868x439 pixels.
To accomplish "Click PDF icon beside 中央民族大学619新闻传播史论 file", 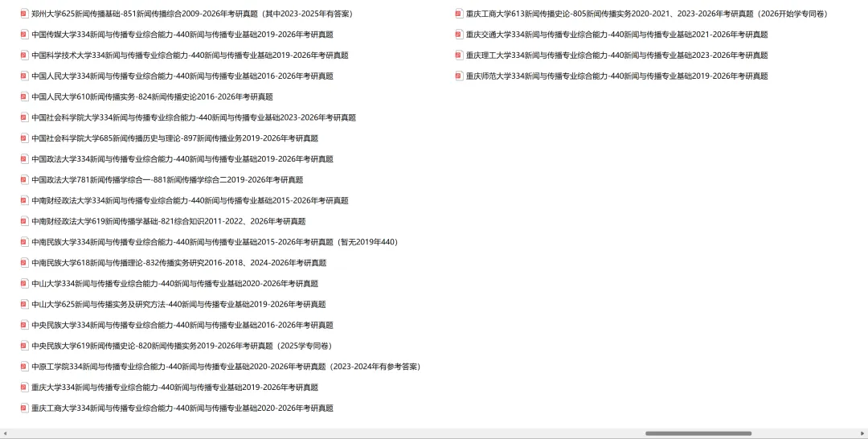I will [24, 346].
